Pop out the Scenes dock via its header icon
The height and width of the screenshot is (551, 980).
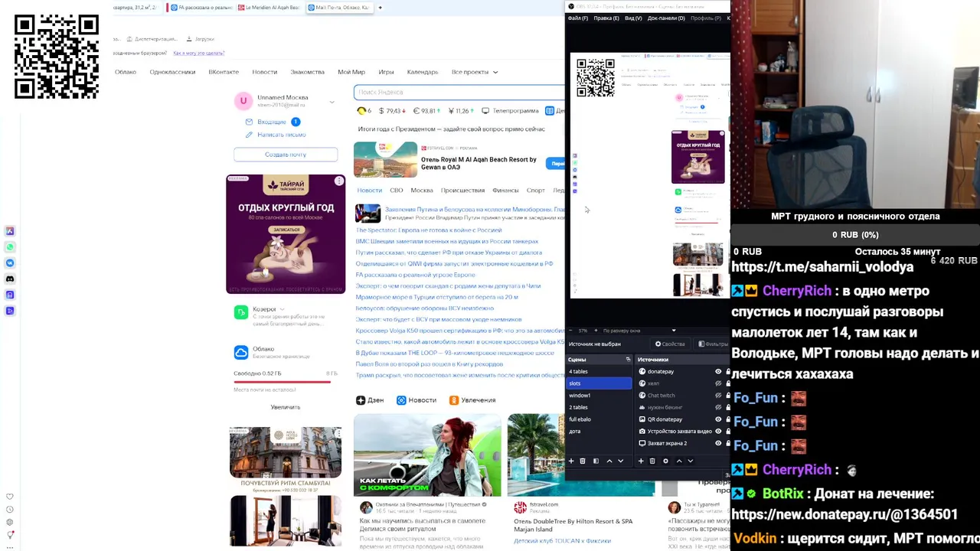629,359
